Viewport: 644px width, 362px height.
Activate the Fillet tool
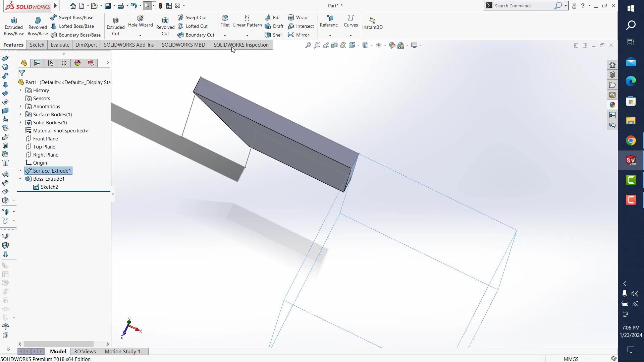[224, 21]
